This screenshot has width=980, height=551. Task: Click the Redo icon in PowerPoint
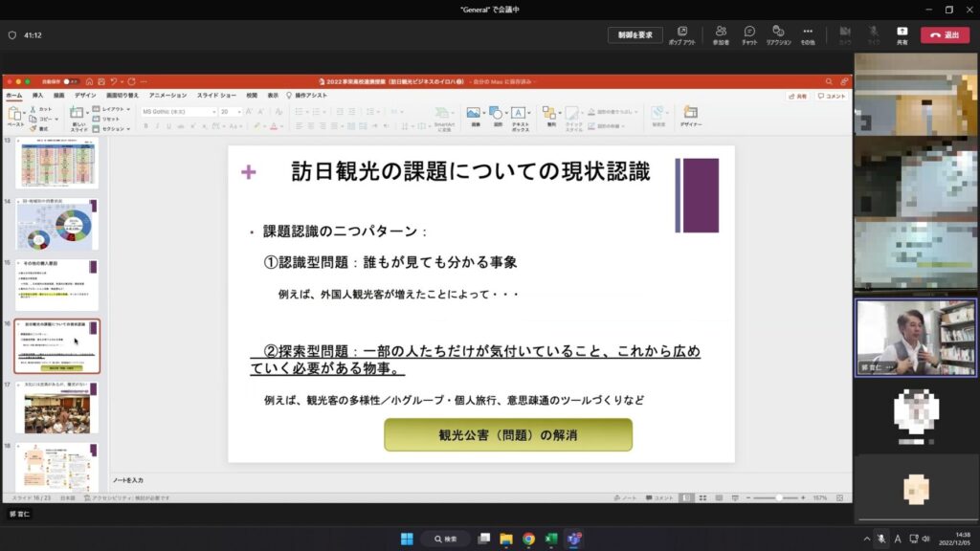point(131,82)
